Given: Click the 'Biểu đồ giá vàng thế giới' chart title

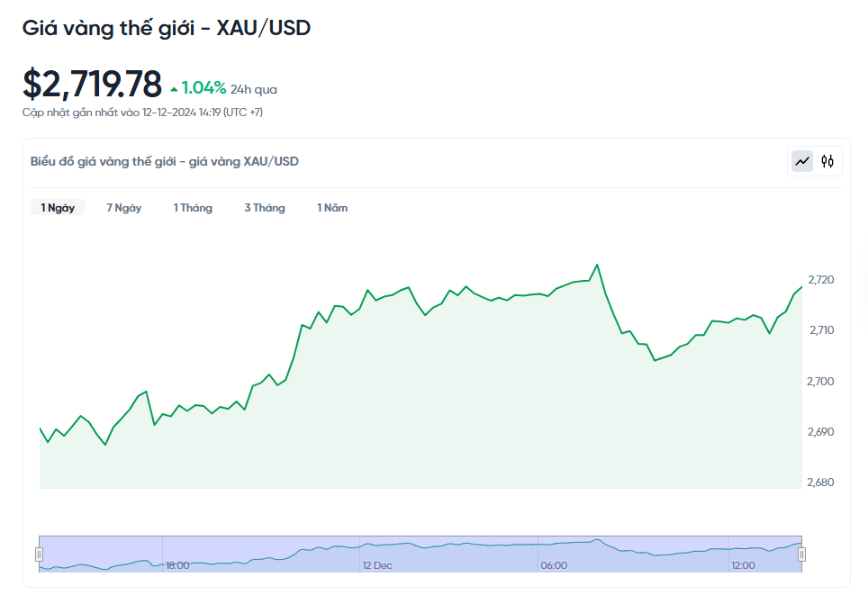Looking at the screenshot, I should [x=165, y=162].
